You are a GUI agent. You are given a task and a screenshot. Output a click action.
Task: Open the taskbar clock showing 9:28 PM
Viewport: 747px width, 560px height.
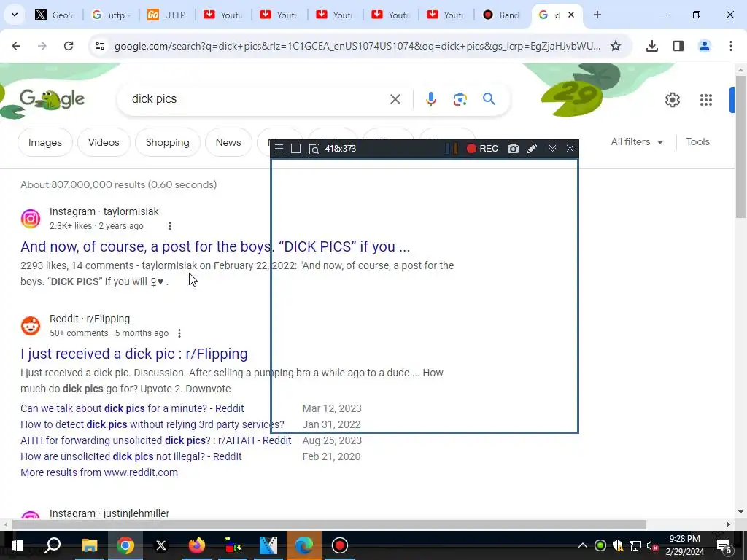[684, 545]
